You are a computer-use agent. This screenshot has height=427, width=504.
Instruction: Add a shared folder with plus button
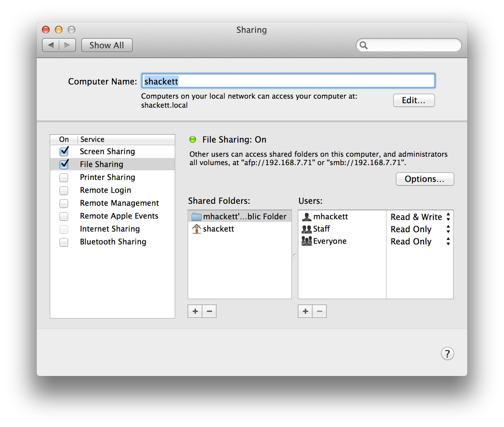(195, 311)
